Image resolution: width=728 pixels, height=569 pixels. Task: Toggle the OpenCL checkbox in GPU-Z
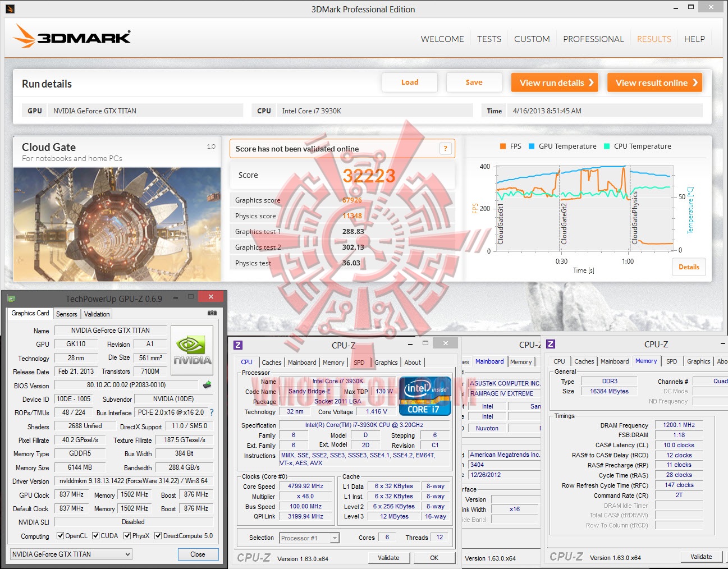(61, 536)
